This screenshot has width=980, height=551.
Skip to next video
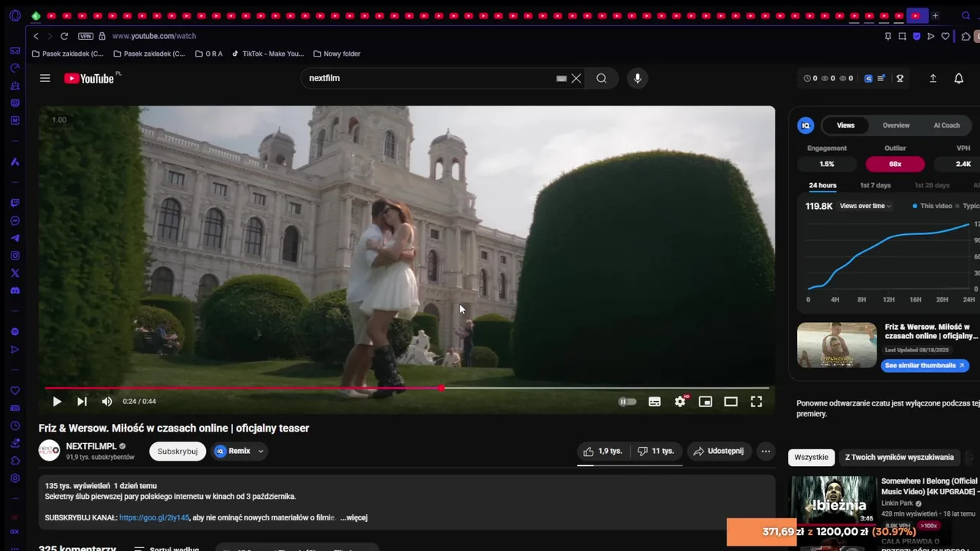tap(82, 401)
